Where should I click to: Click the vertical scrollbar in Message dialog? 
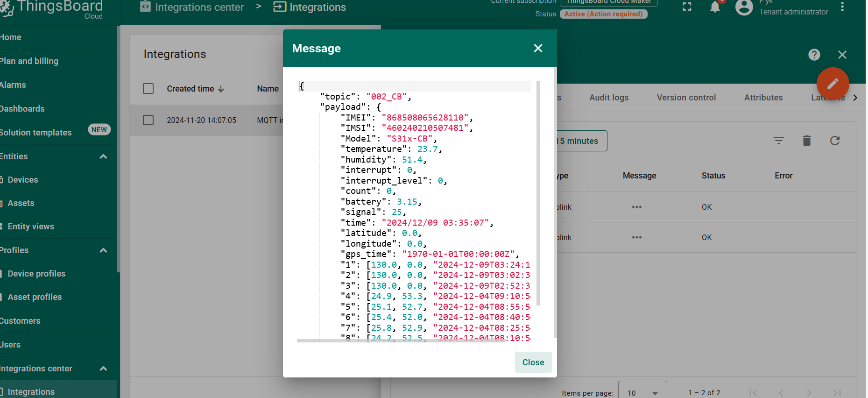(x=555, y=202)
